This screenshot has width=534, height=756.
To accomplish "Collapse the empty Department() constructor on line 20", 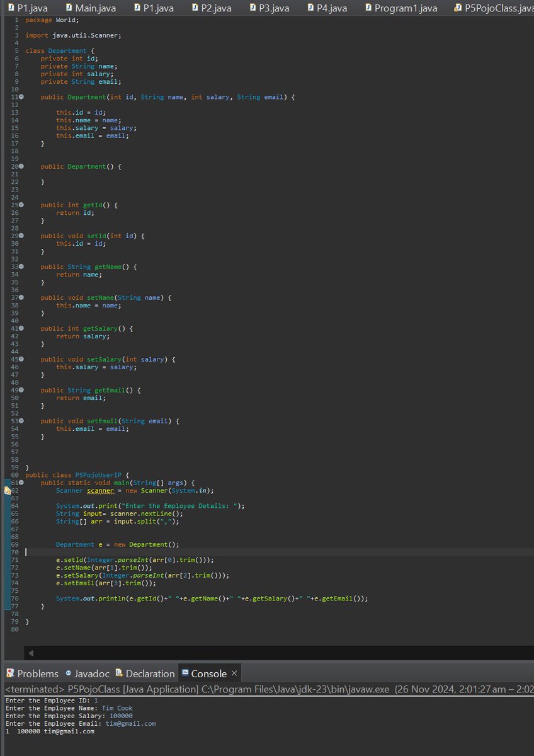I will point(21,166).
